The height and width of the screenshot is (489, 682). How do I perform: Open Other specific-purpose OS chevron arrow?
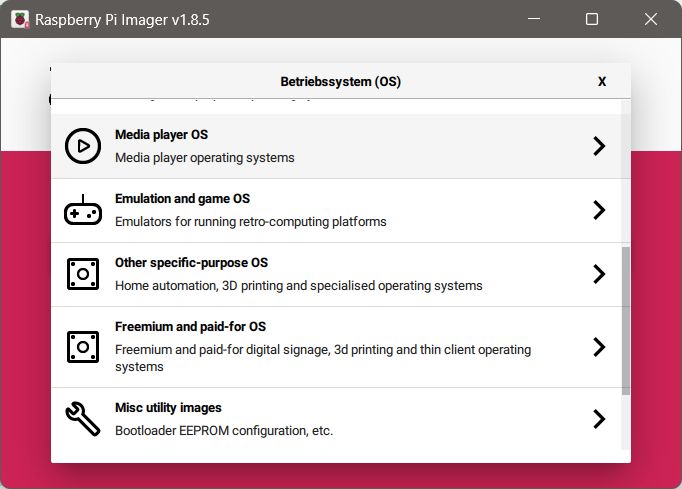coord(599,274)
